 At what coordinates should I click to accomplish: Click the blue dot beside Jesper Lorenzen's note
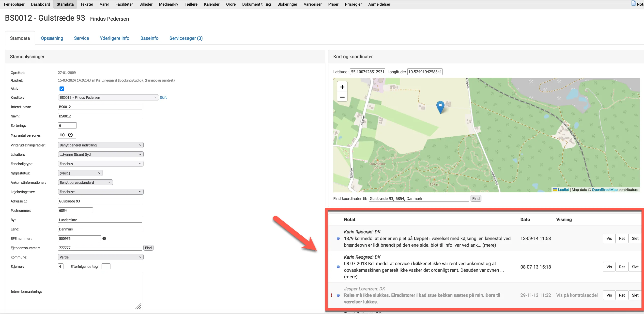click(x=338, y=295)
